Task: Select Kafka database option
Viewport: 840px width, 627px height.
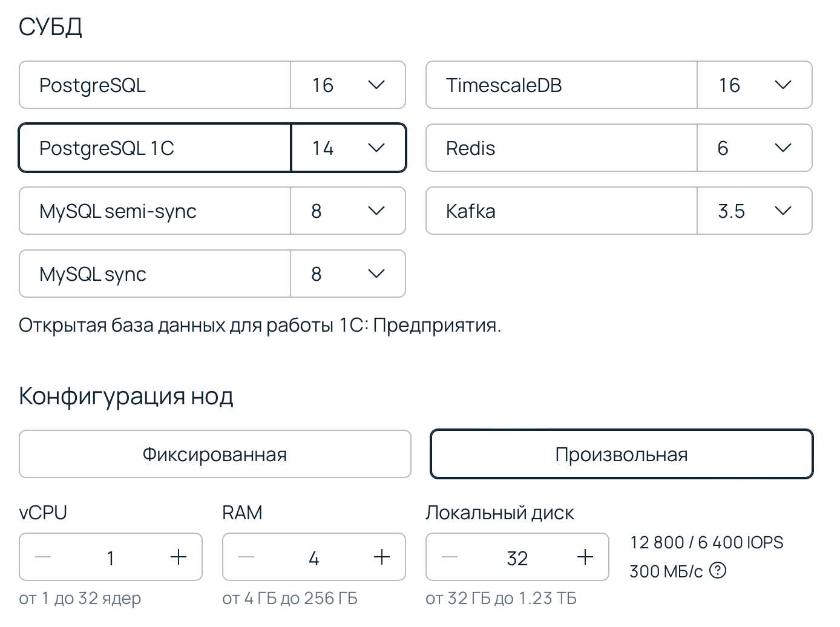Action: (562, 211)
